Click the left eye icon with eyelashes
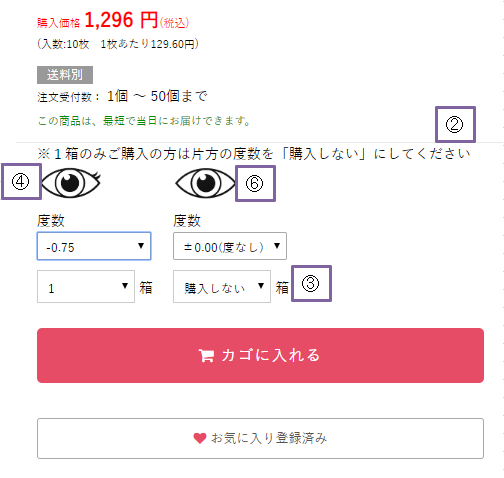504x478 pixels. (71, 183)
